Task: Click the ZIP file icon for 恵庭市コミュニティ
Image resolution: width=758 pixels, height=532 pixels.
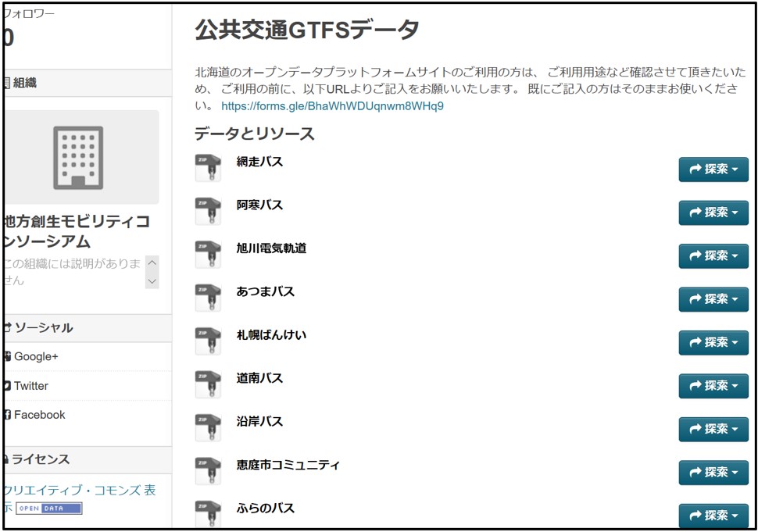Action: point(208,470)
